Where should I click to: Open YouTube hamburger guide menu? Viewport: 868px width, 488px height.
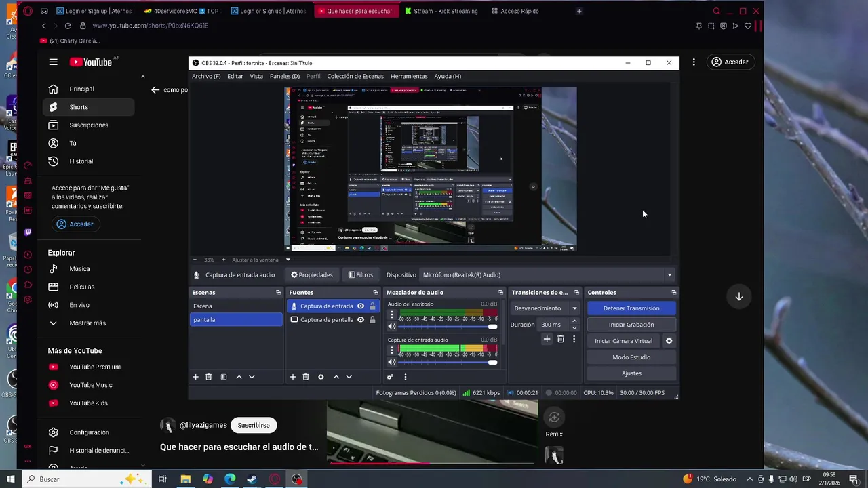click(x=53, y=62)
